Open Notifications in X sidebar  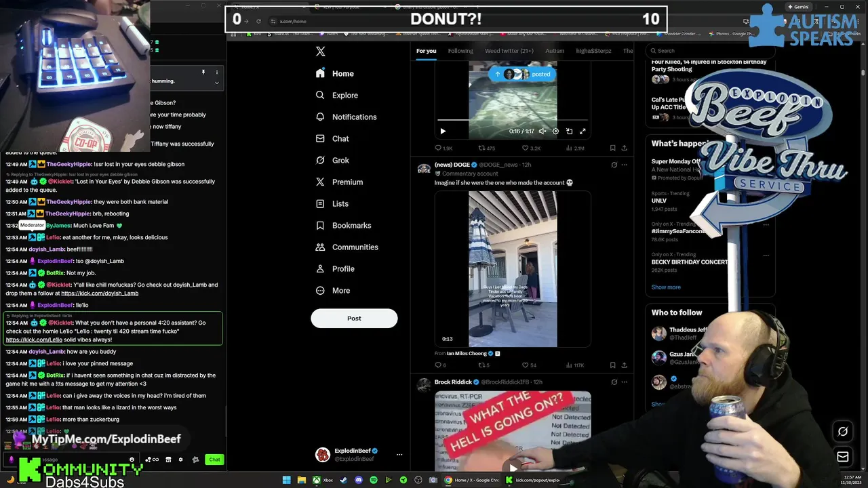click(346, 117)
